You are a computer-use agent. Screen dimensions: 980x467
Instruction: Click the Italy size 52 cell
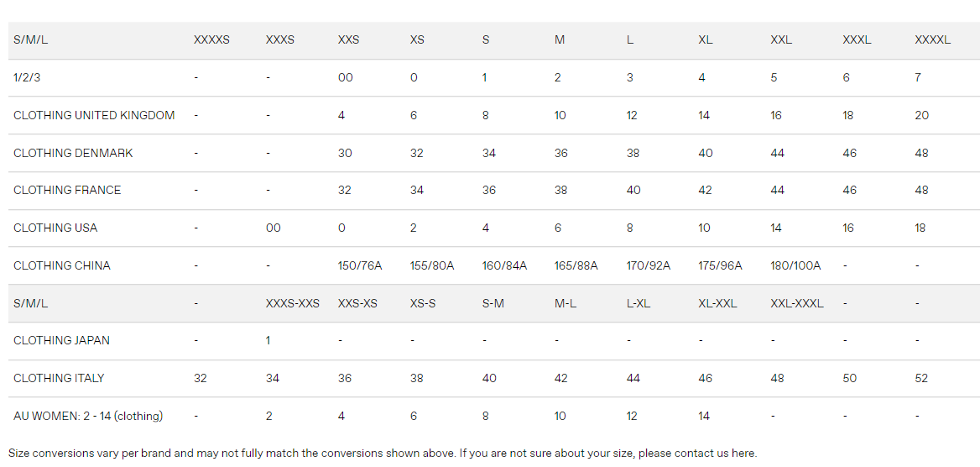(x=921, y=379)
